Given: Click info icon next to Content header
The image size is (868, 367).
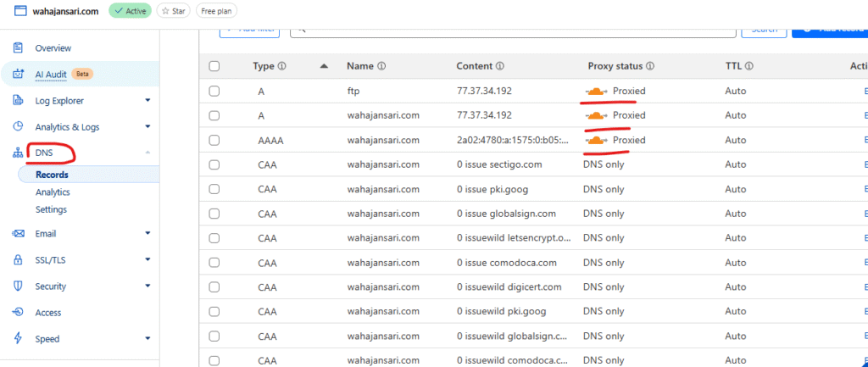Looking at the screenshot, I should 500,66.
